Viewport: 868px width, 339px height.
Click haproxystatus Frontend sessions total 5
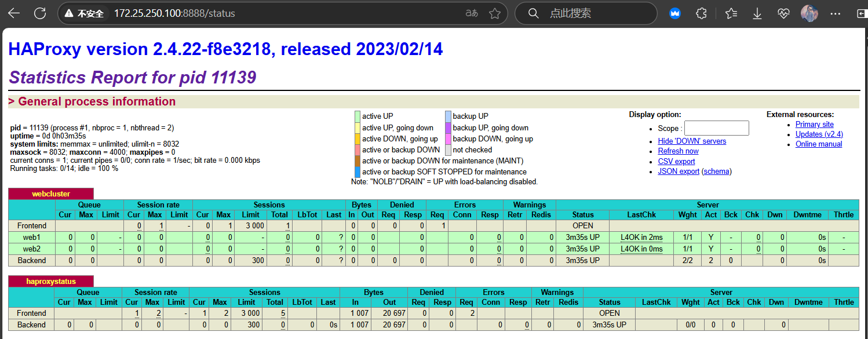click(x=283, y=313)
